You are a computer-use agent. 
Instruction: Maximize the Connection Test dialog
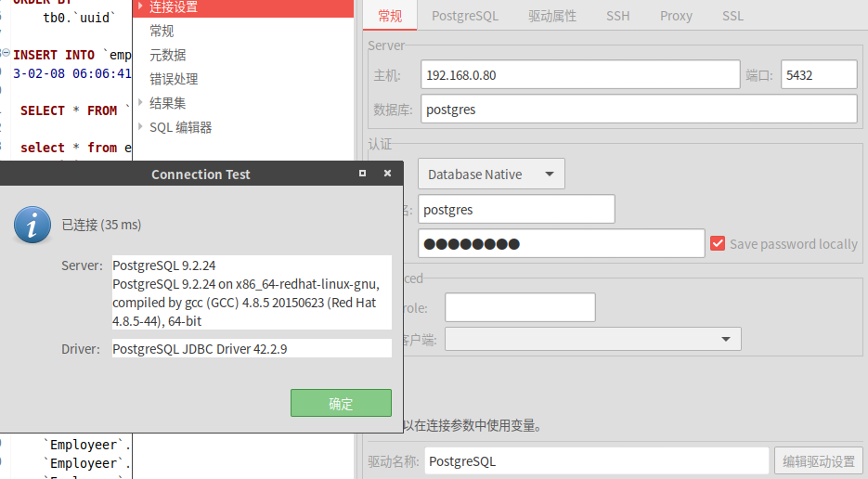pyautogui.click(x=363, y=174)
